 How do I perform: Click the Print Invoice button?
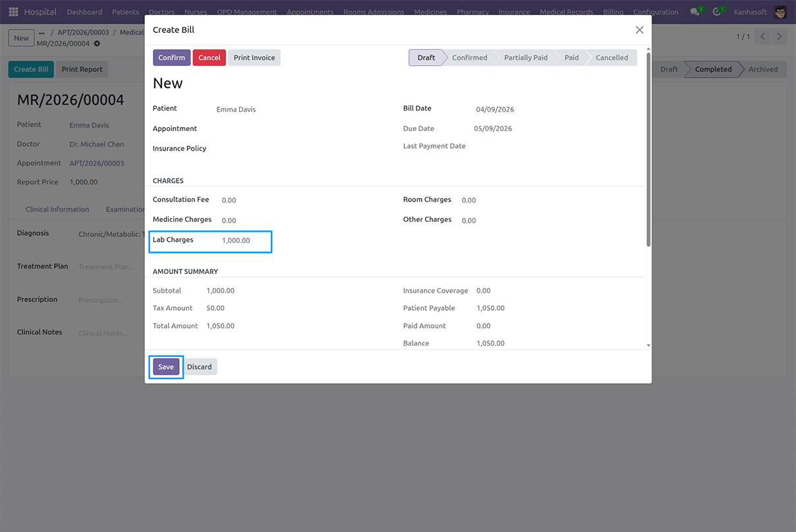254,57
